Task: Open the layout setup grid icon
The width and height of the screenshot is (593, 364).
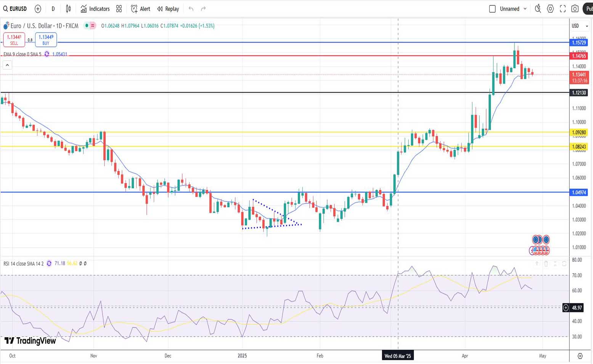Action: pos(119,9)
